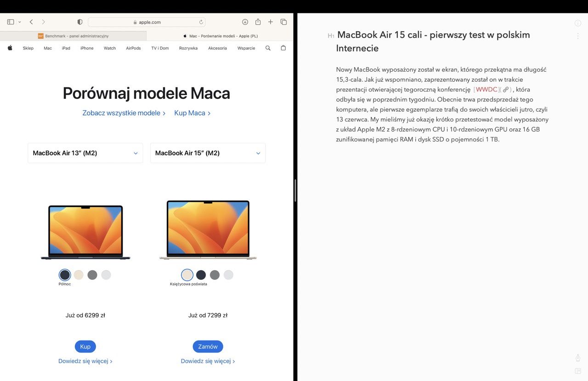588x381 pixels.
Task: Open Rozrywka in Apple navigation
Action: pyautogui.click(x=188, y=48)
